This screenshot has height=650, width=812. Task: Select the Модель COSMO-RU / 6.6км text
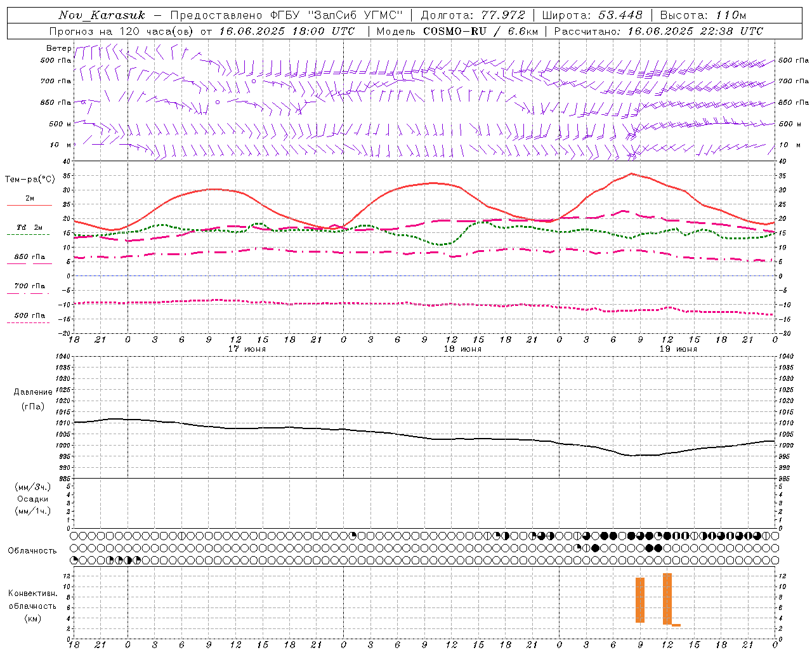457,31
